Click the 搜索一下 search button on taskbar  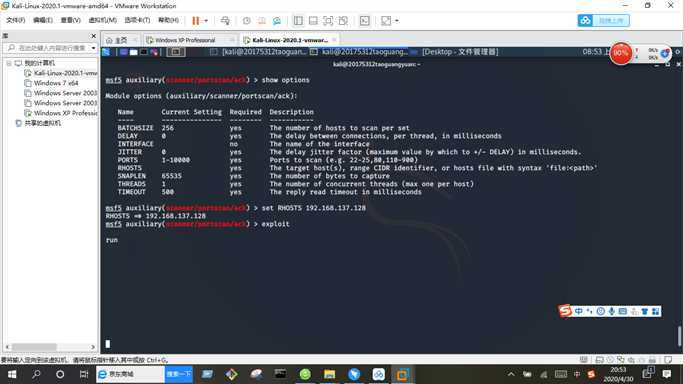[179, 374]
